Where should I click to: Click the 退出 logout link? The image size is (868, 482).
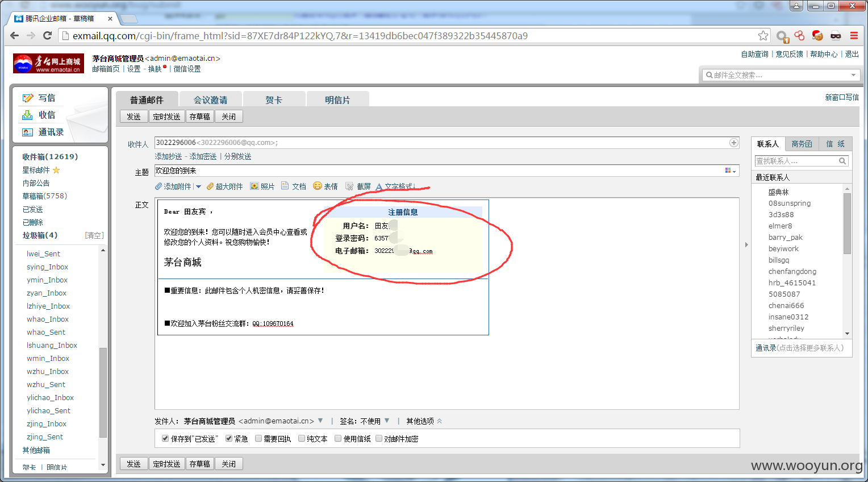coord(852,54)
